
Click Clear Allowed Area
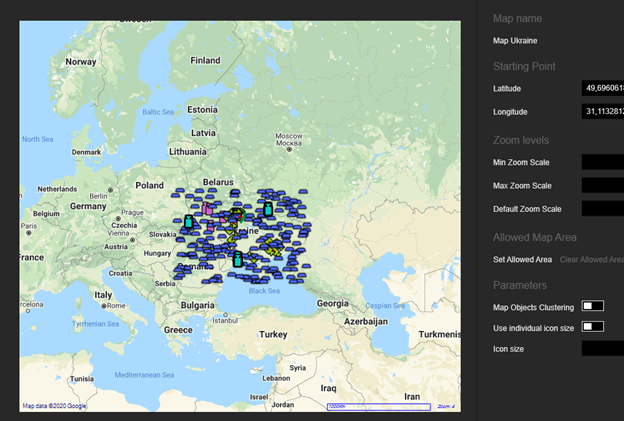click(x=592, y=260)
